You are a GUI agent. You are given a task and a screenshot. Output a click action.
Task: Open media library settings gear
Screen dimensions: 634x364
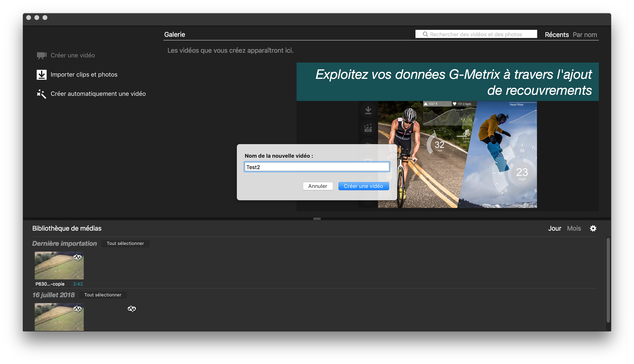pyautogui.click(x=593, y=228)
